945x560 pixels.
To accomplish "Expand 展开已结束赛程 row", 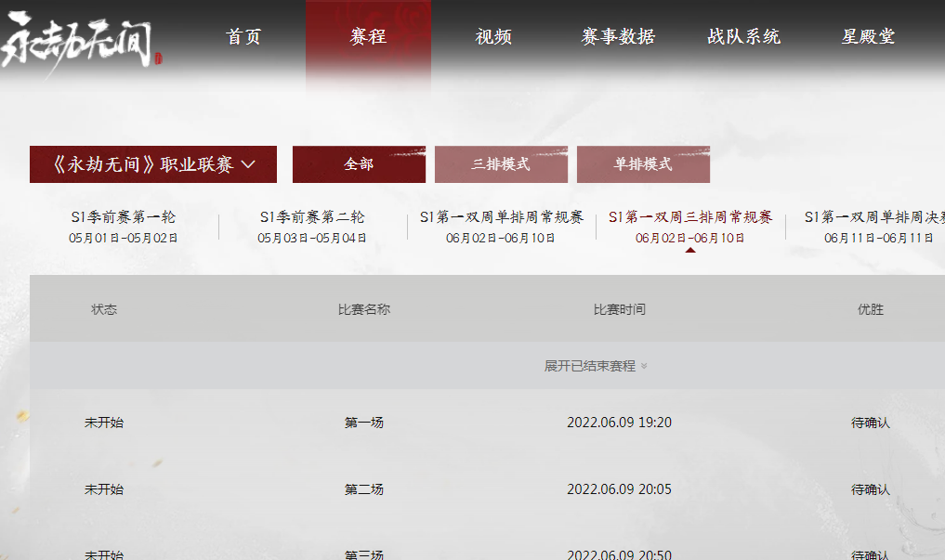I will (596, 366).
